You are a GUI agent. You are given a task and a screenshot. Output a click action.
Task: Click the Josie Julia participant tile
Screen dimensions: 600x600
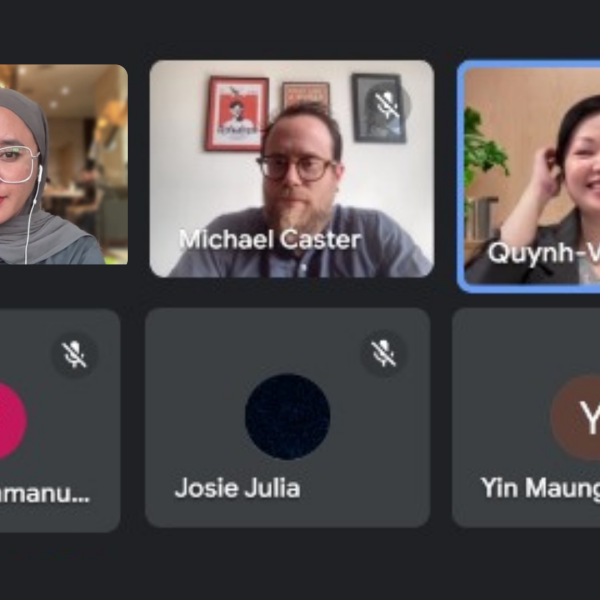288,418
